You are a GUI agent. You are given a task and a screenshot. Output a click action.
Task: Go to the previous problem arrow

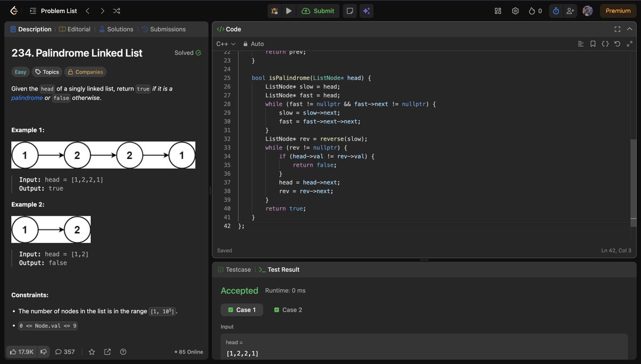coord(88,11)
